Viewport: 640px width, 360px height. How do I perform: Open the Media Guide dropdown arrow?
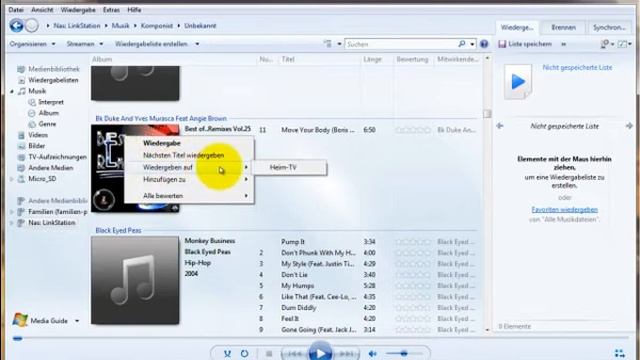click(x=77, y=321)
